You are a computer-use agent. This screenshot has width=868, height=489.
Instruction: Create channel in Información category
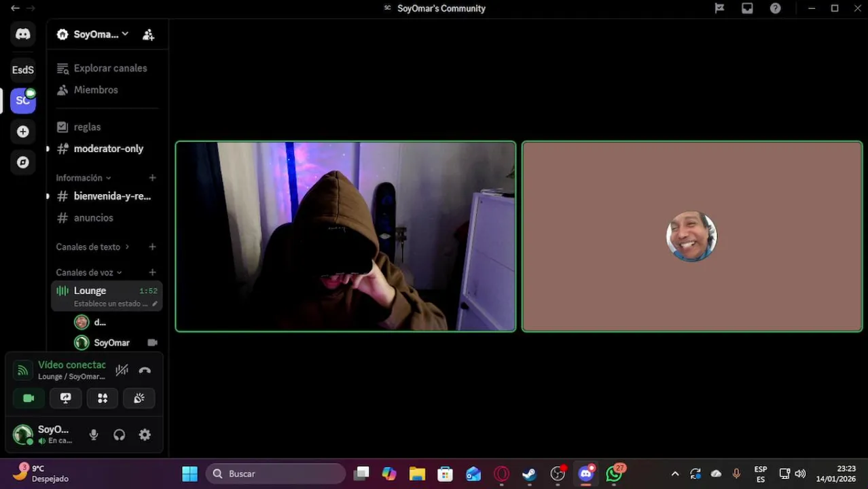[x=152, y=178]
